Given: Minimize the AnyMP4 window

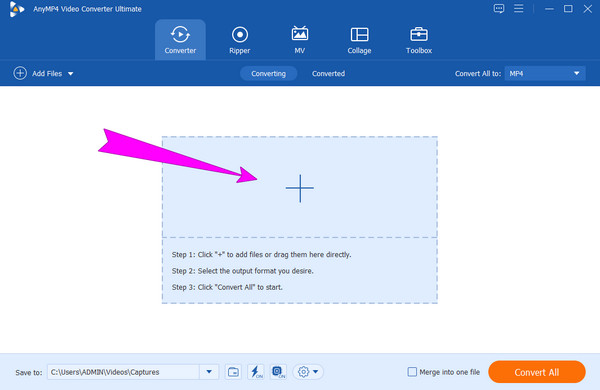Looking at the screenshot, I should coord(549,9).
